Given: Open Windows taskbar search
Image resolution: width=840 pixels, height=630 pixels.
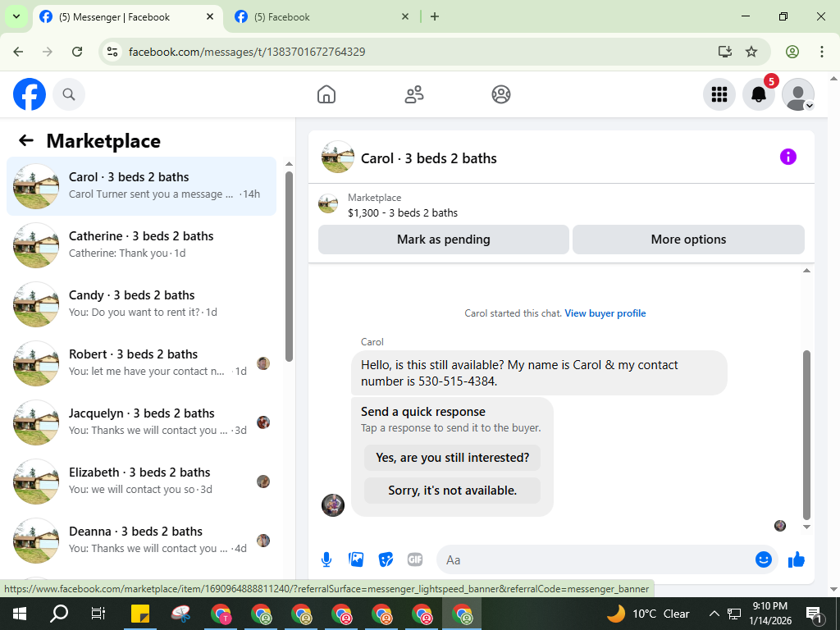Looking at the screenshot, I should [x=59, y=614].
